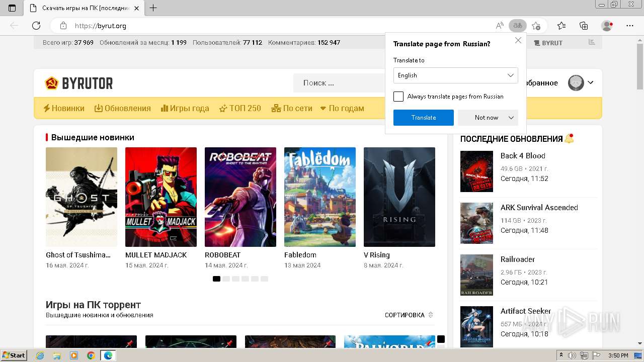Screen dimensions: 644x362
Task: Close the byrut.org browser tab
Action: point(136,8)
